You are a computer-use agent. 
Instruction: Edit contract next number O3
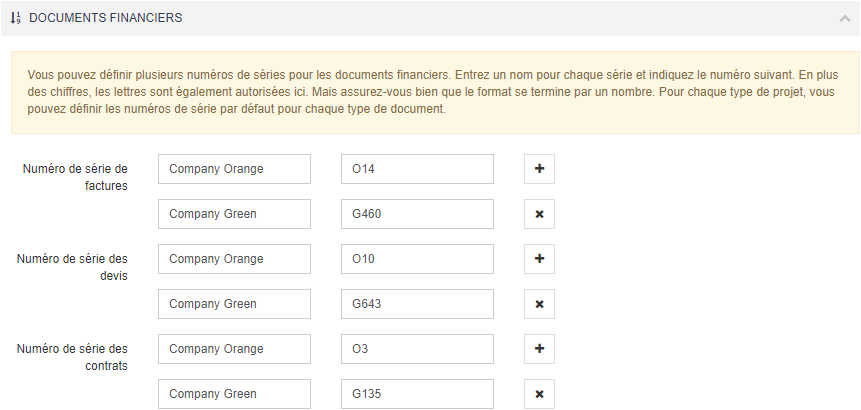pyautogui.click(x=417, y=349)
